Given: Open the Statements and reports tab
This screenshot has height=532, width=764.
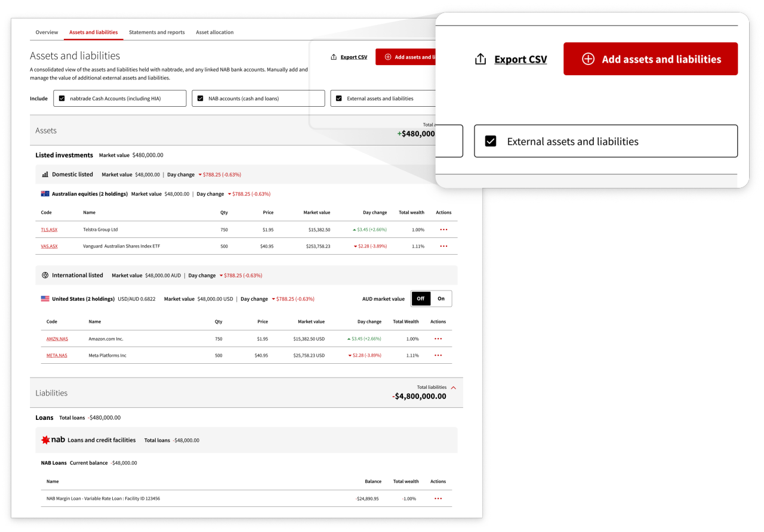Looking at the screenshot, I should coord(157,32).
